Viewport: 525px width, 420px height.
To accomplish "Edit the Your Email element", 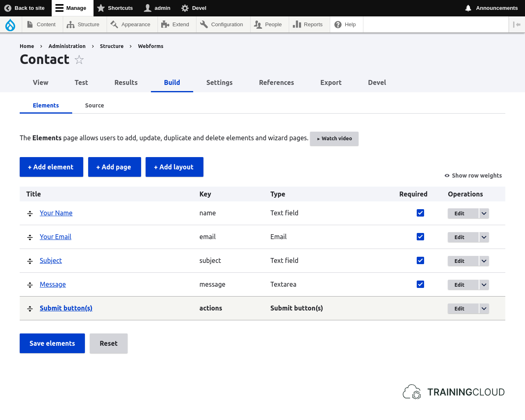I will (463, 237).
